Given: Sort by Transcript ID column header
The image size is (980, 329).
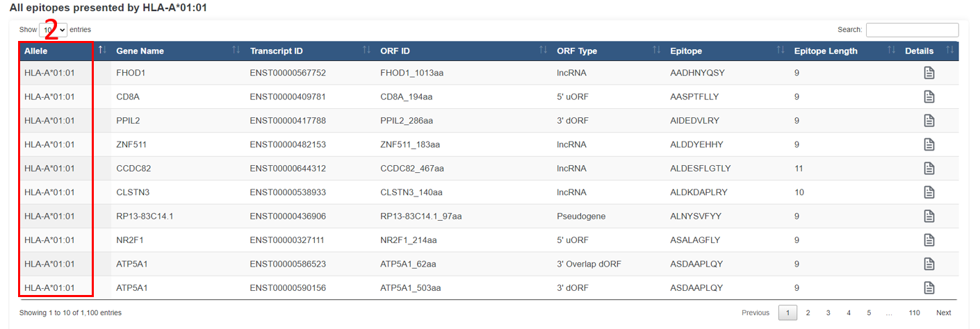Looking at the screenshot, I should point(277,51).
